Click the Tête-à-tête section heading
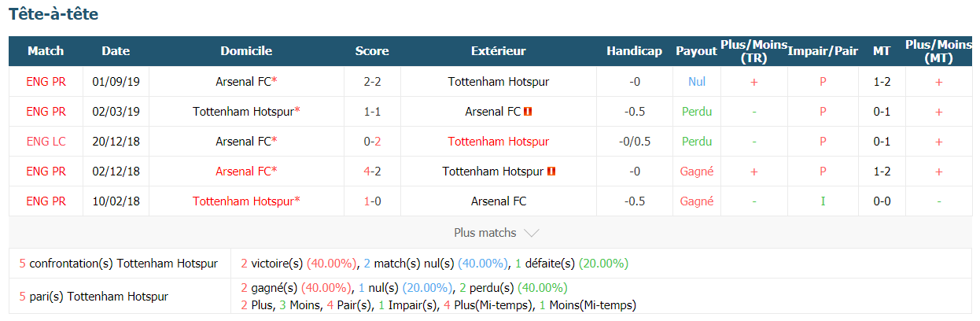 (x=53, y=14)
